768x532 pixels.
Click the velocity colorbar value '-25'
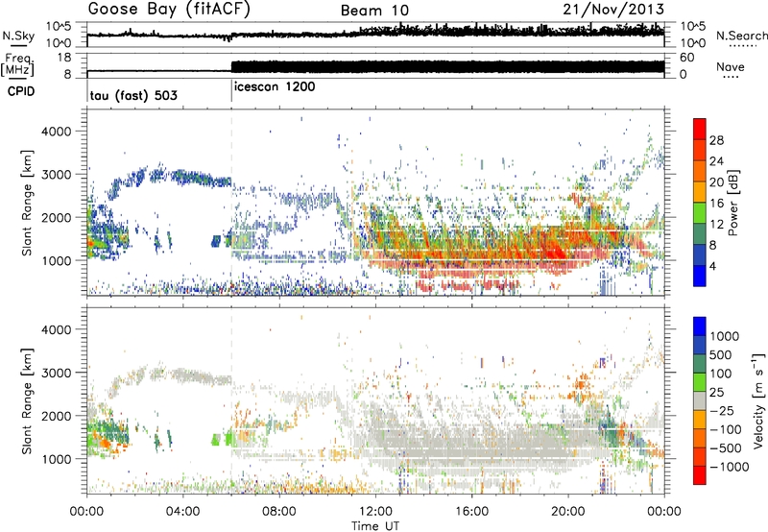pos(723,410)
